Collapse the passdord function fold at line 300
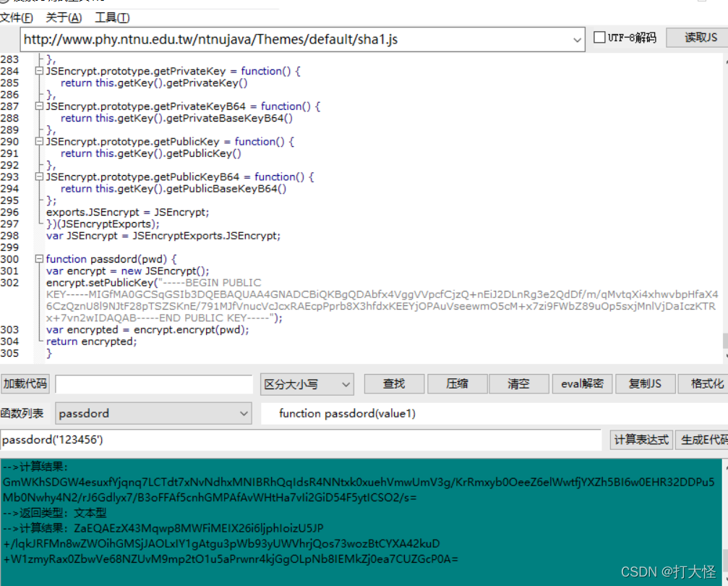 [39, 258]
